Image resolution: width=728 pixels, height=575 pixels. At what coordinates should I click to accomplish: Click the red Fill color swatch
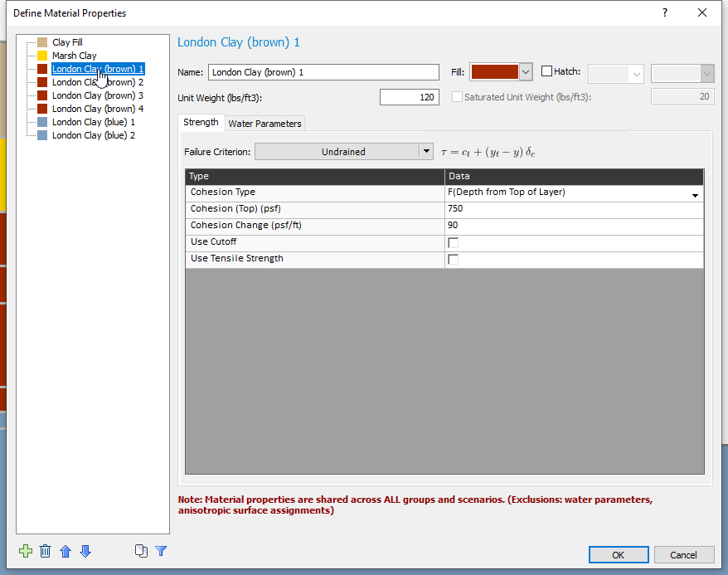pos(494,71)
